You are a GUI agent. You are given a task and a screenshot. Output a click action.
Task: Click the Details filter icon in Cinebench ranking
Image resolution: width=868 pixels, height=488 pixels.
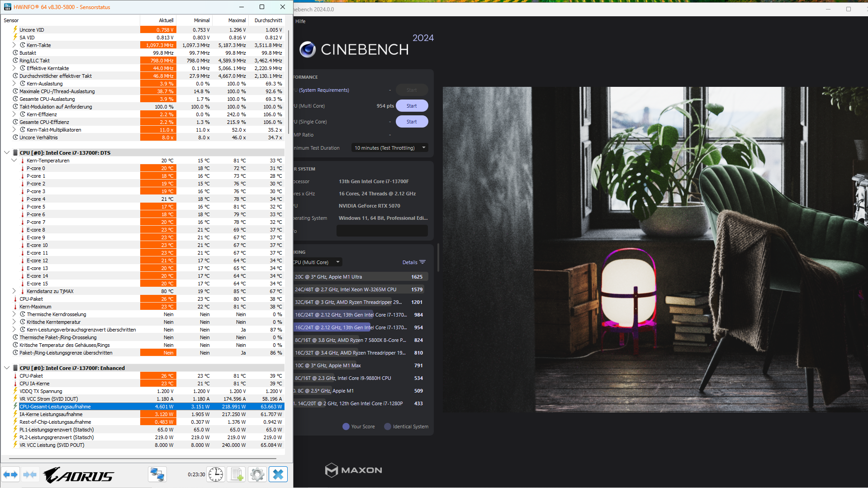pyautogui.click(x=422, y=262)
